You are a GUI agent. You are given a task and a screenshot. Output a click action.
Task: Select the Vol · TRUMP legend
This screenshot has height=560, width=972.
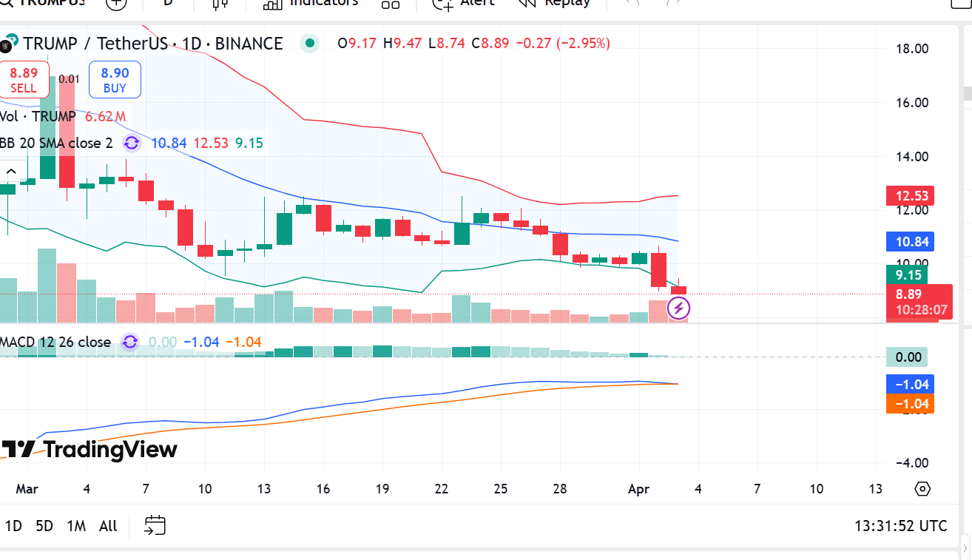[x=38, y=116]
